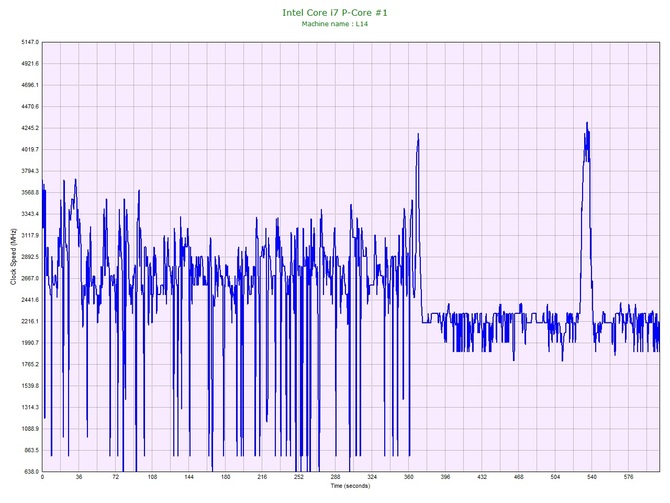This screenshot has width=670, height=503.
Task: Click the 3794.3 y-axis value
Action: tap(30, 171)
